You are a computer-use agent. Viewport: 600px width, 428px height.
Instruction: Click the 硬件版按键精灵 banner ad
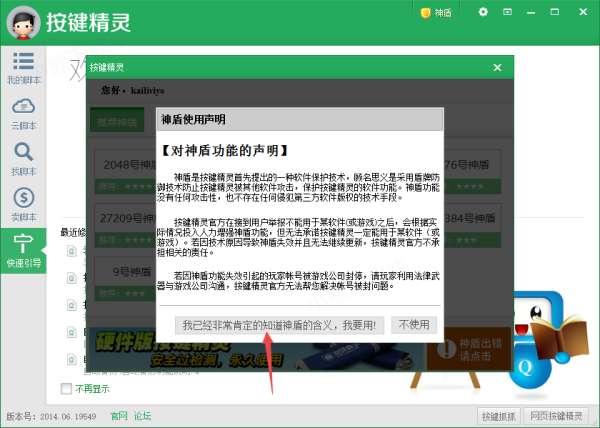(x=256, y=349)
